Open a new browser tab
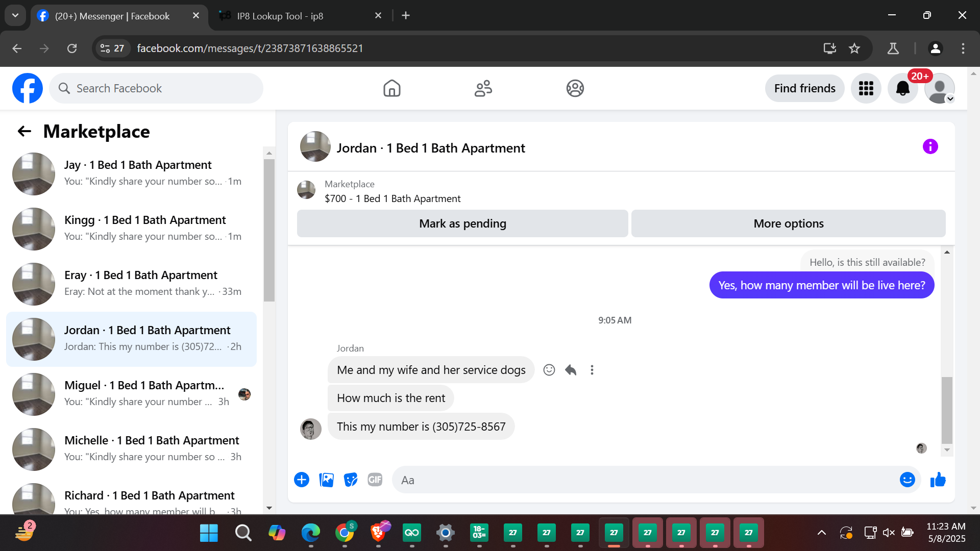This screenshot has height=551, width=980. [x=406, y=16]
